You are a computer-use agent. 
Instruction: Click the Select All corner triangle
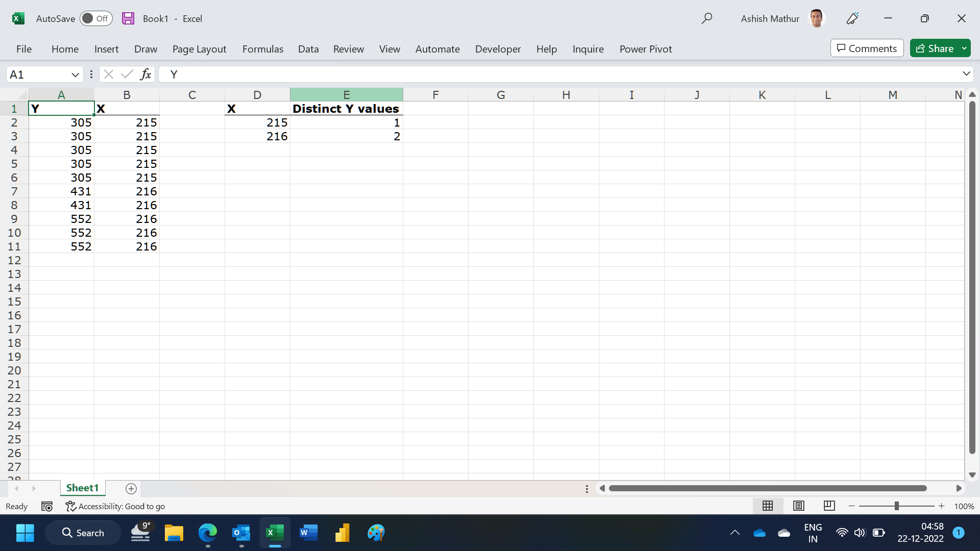(x=22, y=95)
